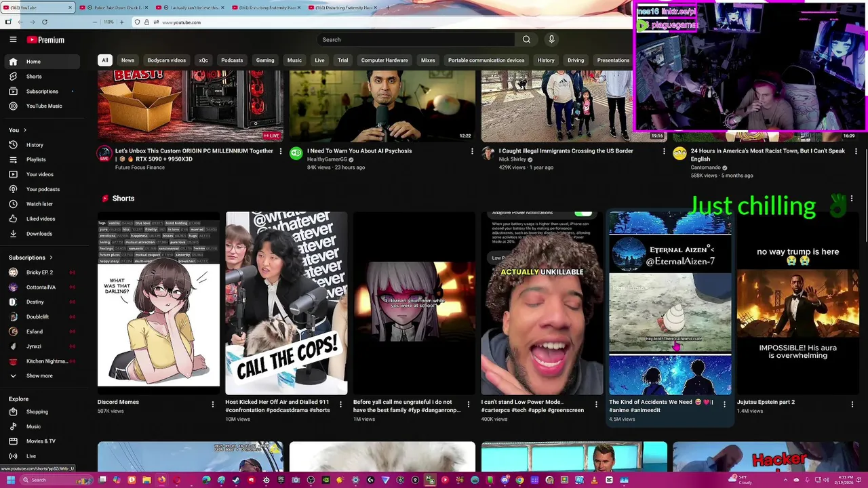The image size is (868, 488).
Task: Expand the You section chevron
Action: 25,130
